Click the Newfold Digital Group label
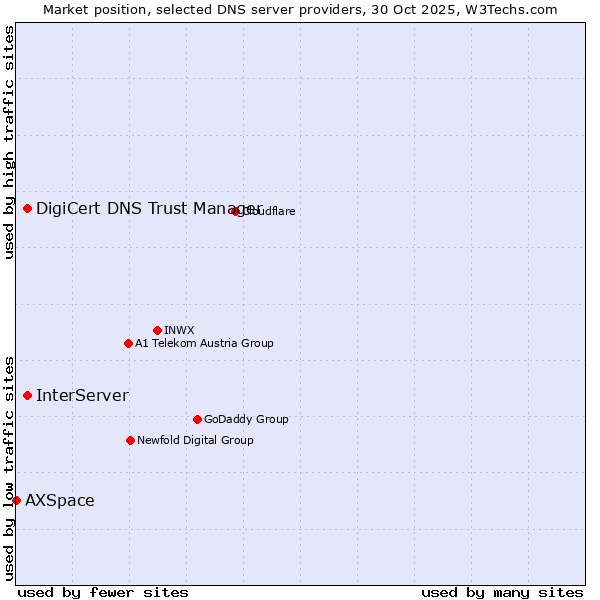The height and width of the screenshot is (600, 600). (x=195, y=440)
